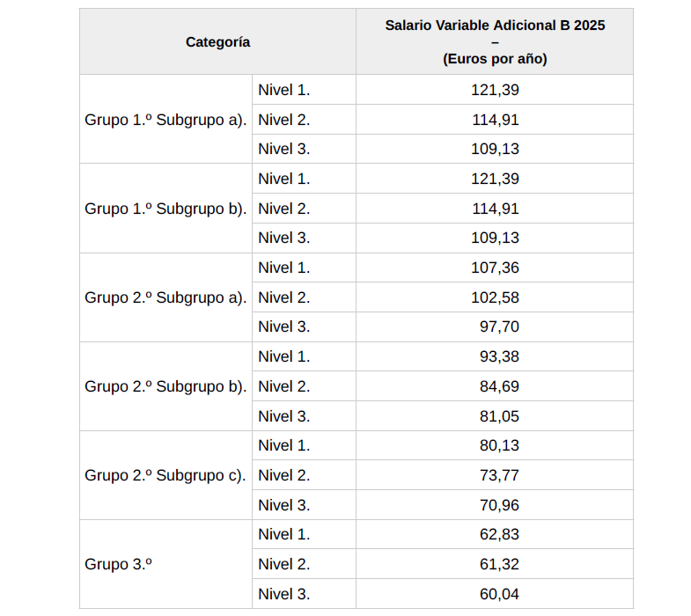This screenshot has height=616, width=691.
Task: Select the Grupo 3.º category cell
Action: point(165,564)
